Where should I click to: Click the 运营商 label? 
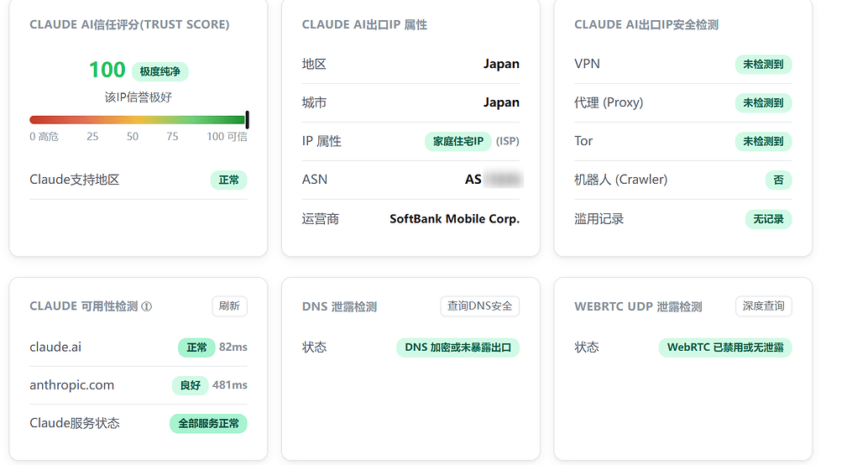(320, 219)
